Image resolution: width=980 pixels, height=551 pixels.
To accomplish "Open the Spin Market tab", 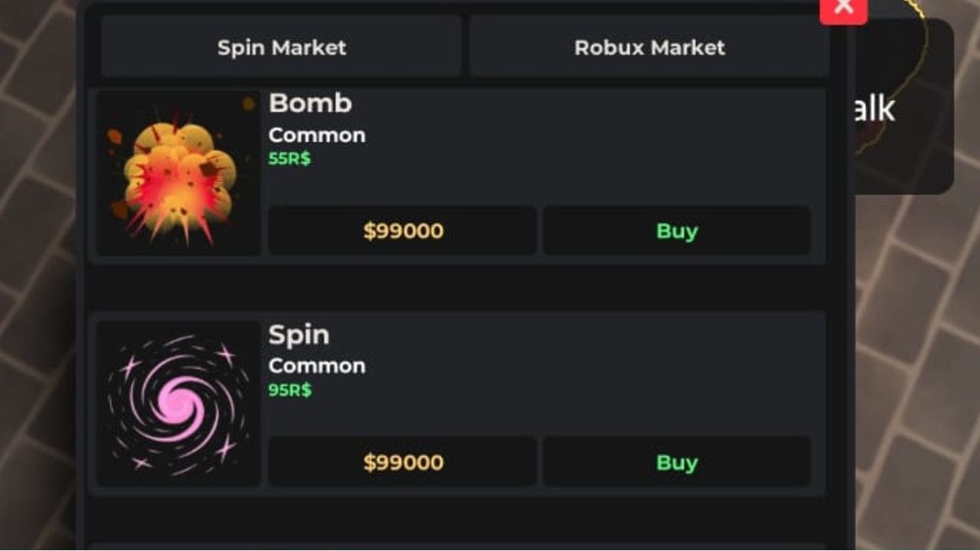I will tap(281, 47).
